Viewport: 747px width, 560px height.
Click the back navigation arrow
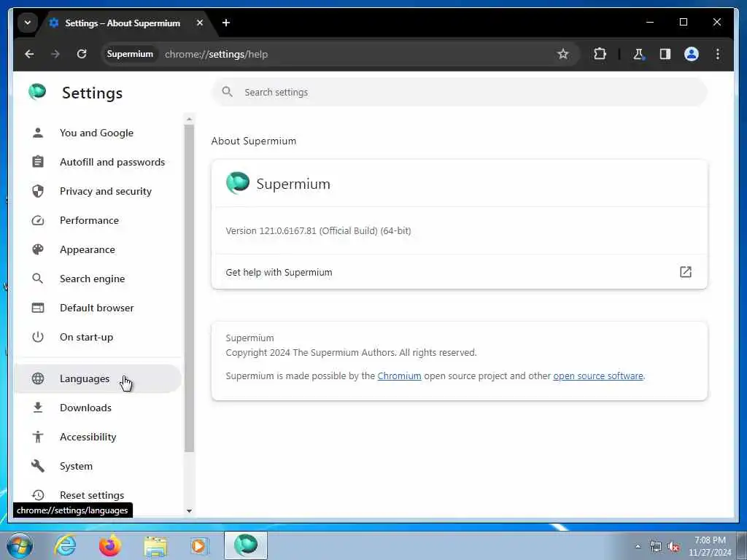coord(29,54)
